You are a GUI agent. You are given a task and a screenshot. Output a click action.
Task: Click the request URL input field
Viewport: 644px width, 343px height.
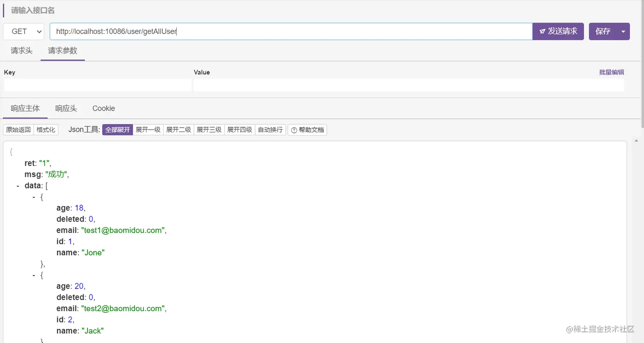pyautogui.click(x=291, y=31)
